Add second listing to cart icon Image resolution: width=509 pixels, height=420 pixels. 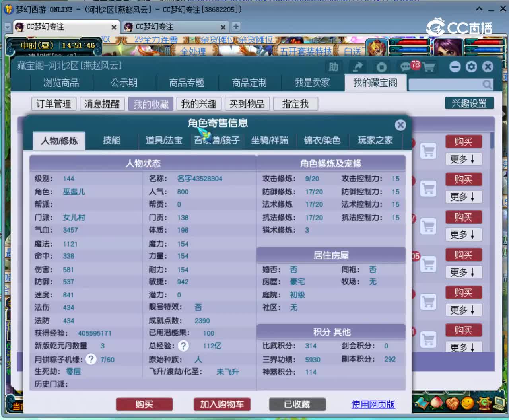tap(428, 189)
